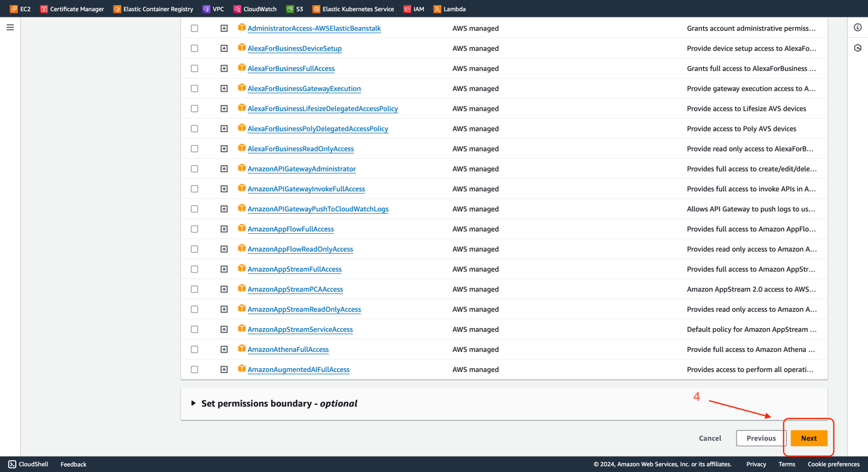This screenshot has width=868, height=472.
Task: Click AmazonAppStreamFullAccess policy name
Action: (294, 269)
